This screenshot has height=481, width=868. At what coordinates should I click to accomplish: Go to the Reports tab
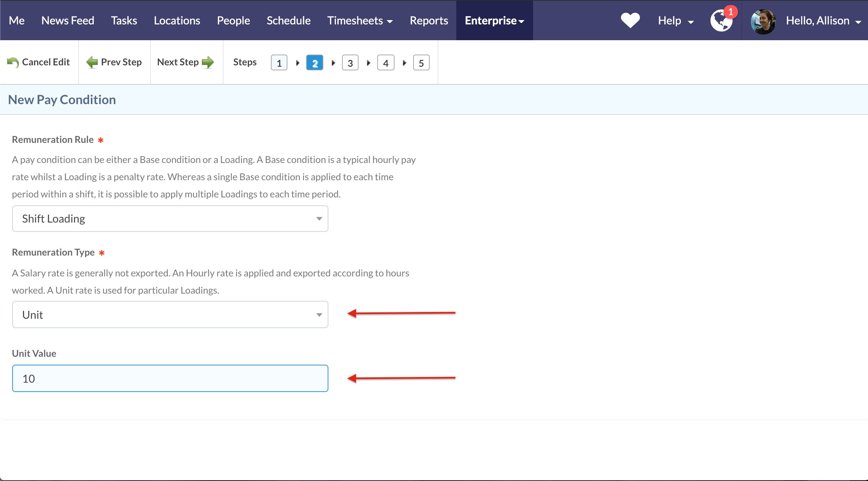tap(429, 20)
